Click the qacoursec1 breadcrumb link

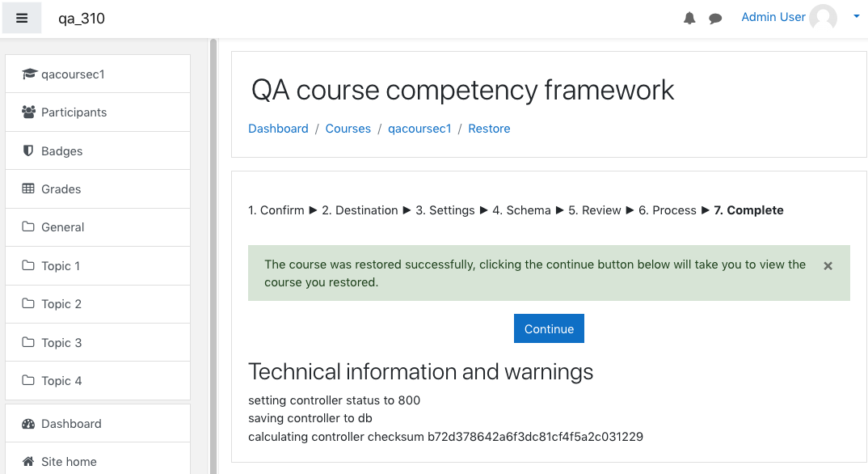coord(419,129)
